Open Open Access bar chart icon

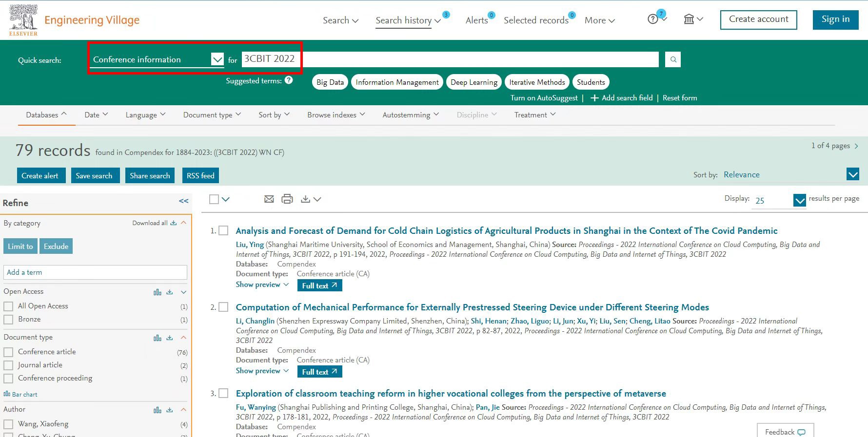click(x=158, y=292)
